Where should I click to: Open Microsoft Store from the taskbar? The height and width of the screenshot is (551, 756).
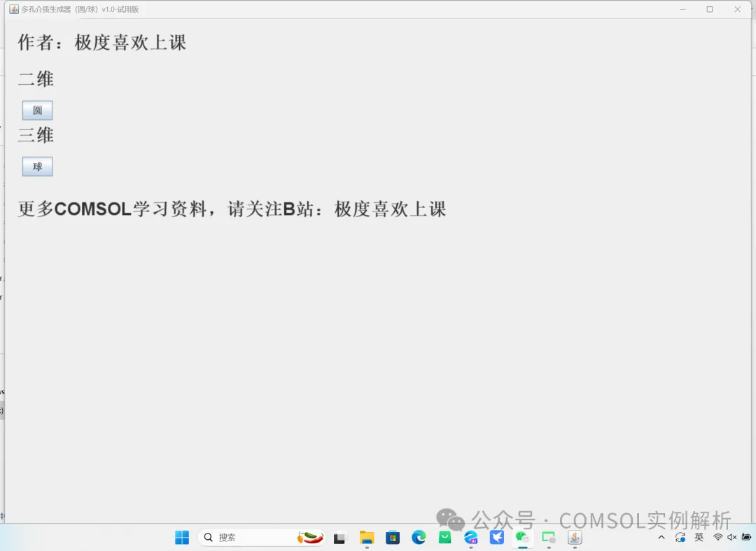tap(393, 538)
